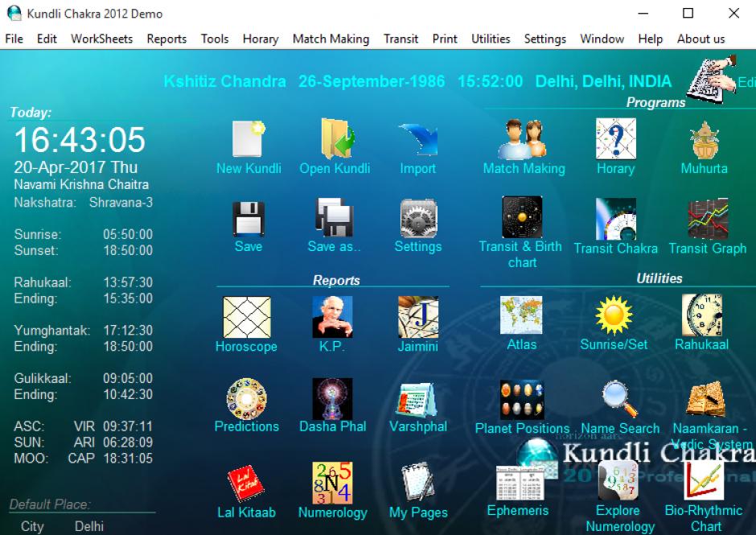Open the Name Search magnifier icon
The width and height of the screenshot is (756, 535).
click(619, 398)
